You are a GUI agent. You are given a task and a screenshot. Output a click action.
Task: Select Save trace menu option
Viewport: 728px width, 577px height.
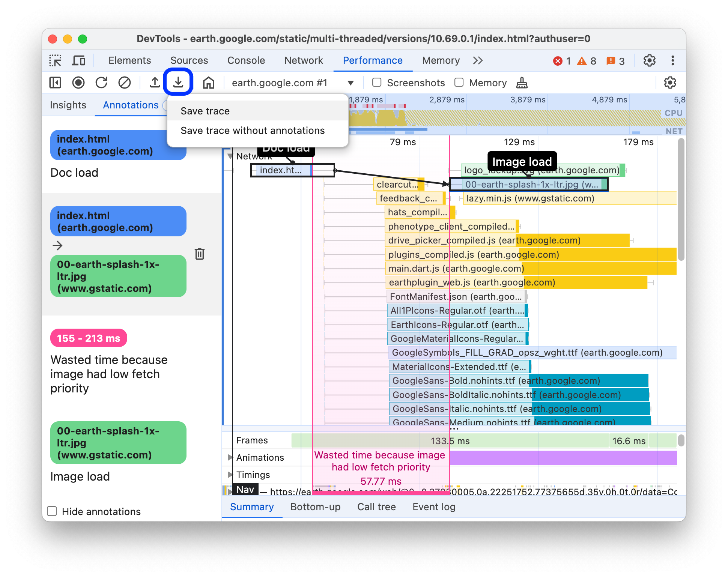pos(206,110)
